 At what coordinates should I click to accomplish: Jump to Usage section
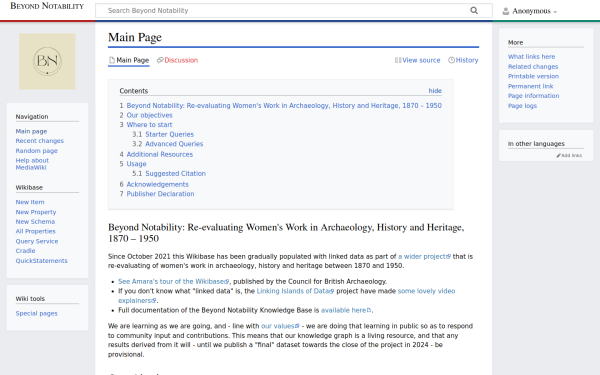pyautogui.click(x=137, y=164)
